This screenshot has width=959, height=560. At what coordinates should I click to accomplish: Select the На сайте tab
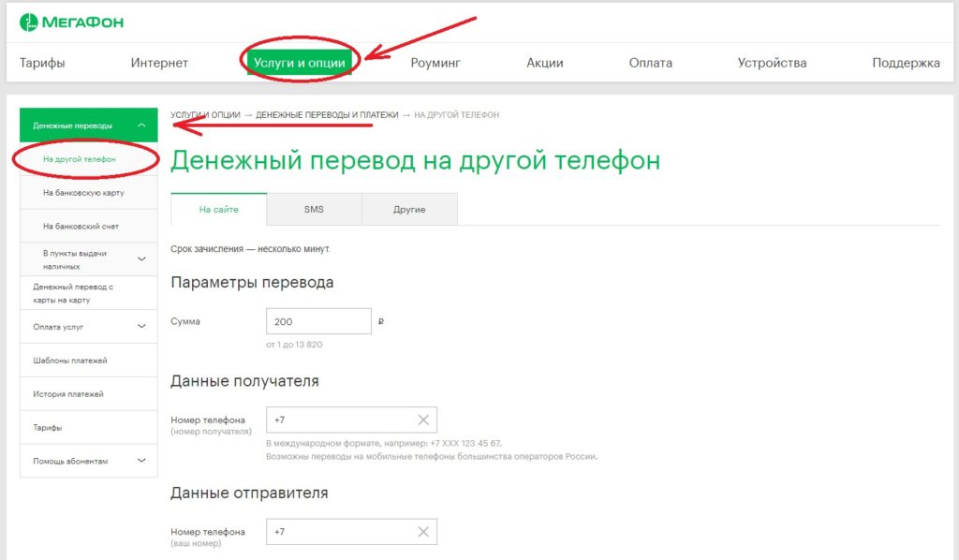tap(217, 209)
